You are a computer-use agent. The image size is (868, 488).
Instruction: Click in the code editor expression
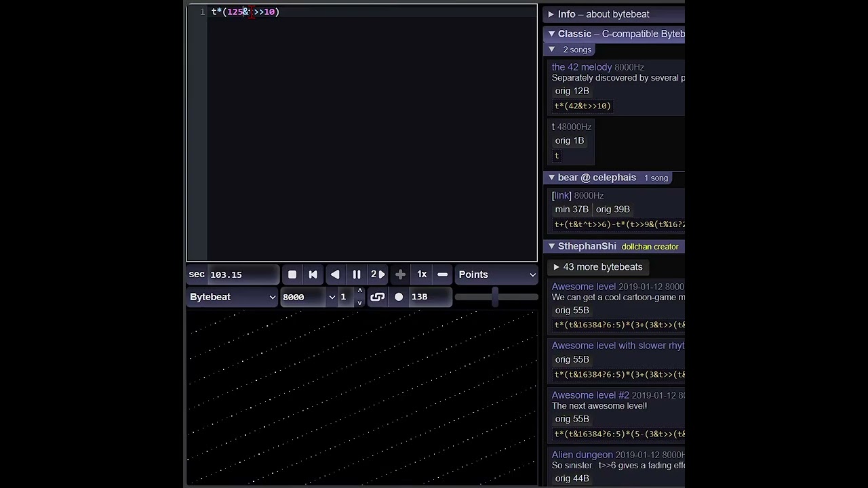coord(245,12)
